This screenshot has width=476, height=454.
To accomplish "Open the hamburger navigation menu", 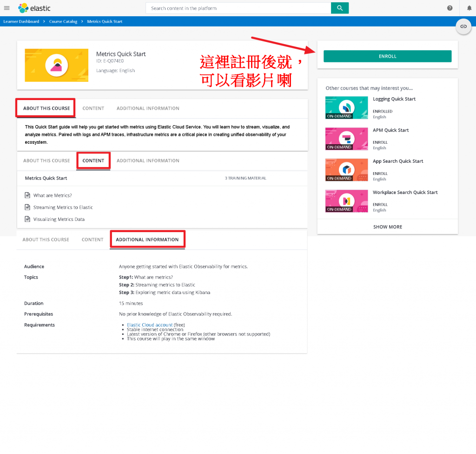I will pyautogui.click(x=7, y=8).
